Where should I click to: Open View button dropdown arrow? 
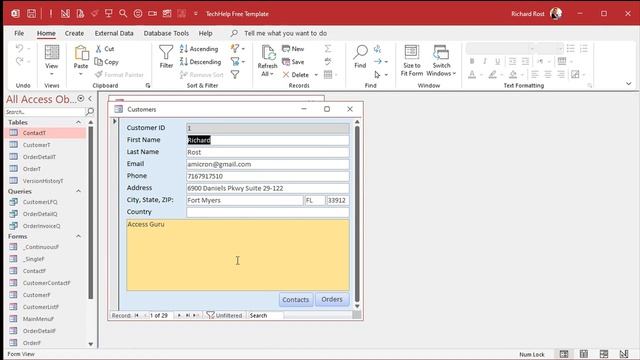coord(52,74)
